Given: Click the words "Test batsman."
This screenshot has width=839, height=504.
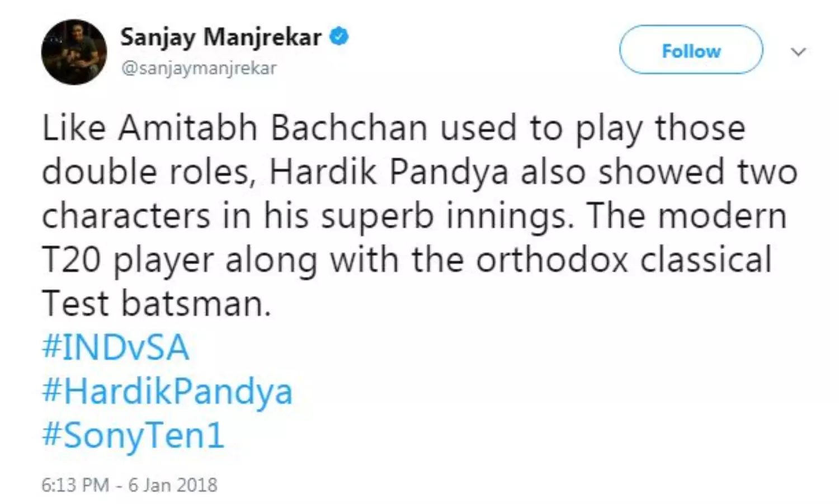Looking at the screenshot, I should [157, 304].
